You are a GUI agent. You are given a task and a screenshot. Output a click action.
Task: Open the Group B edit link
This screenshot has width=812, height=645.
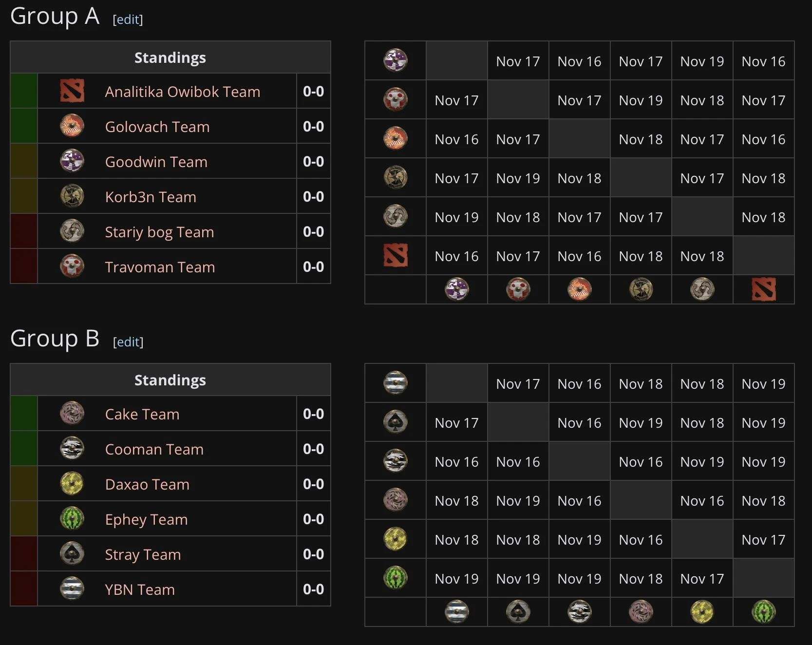point(128,342)
